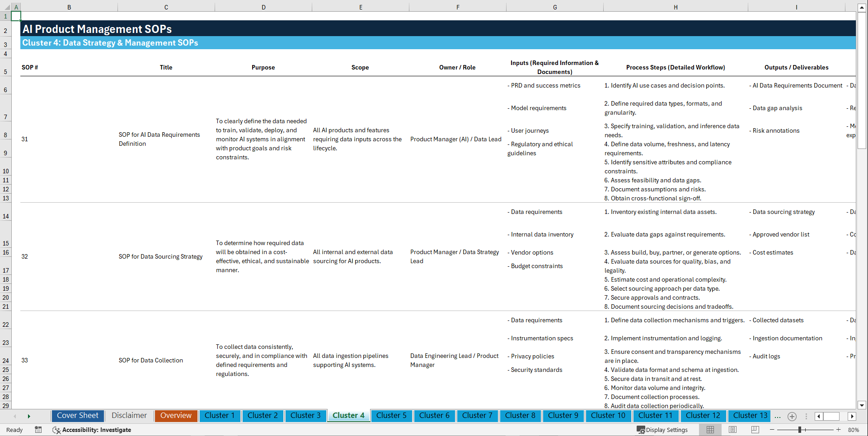Open Page Break Preview from the status bar
The width and height of the screenshot is (868, 436).
coord(754,430)
